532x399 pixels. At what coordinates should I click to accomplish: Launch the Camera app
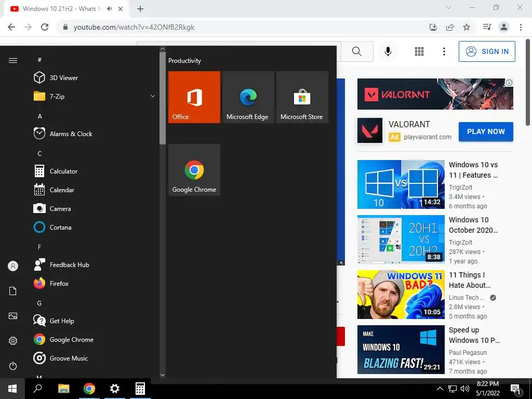95,208
